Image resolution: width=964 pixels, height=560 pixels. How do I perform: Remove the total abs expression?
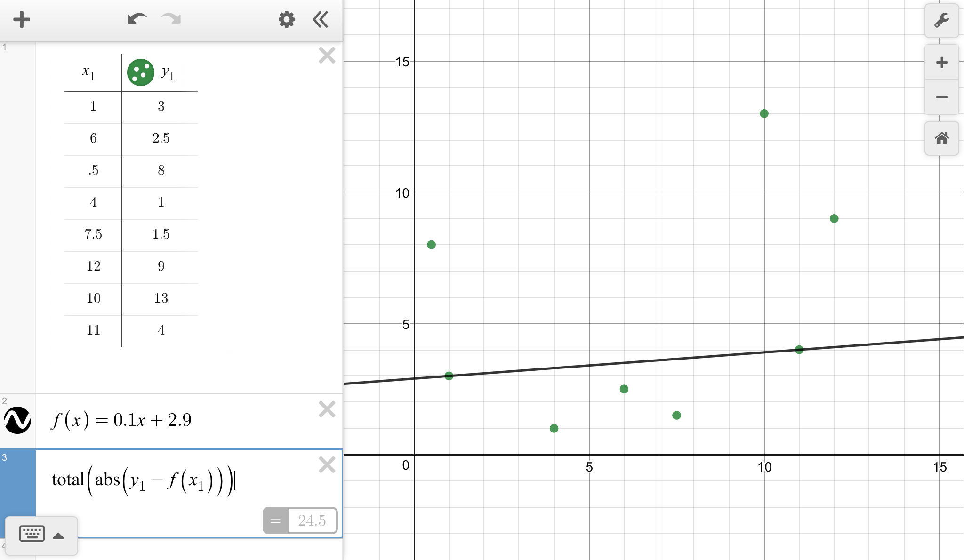327,465
